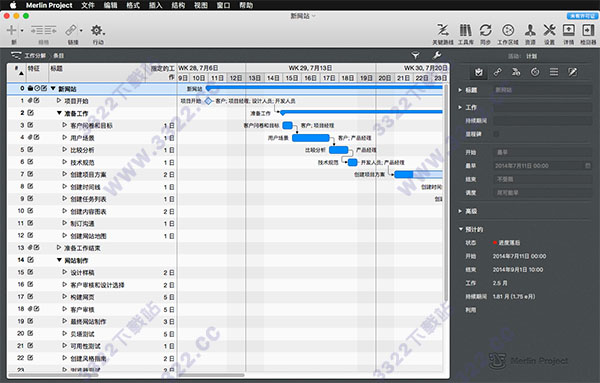Open the 资源 resources icon
The height and width of the screenshot is (383, 600).
pyautogui.click(x=530, y=30)
